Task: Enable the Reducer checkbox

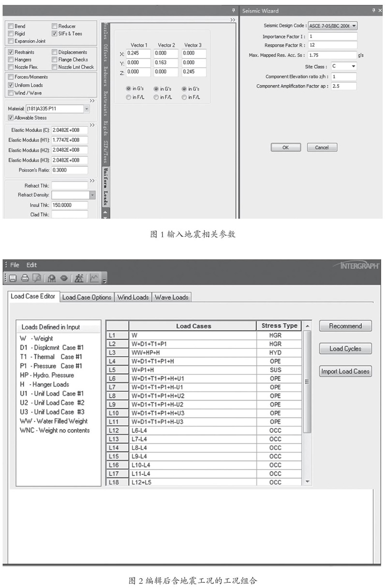Action: [x=55, y=26]
